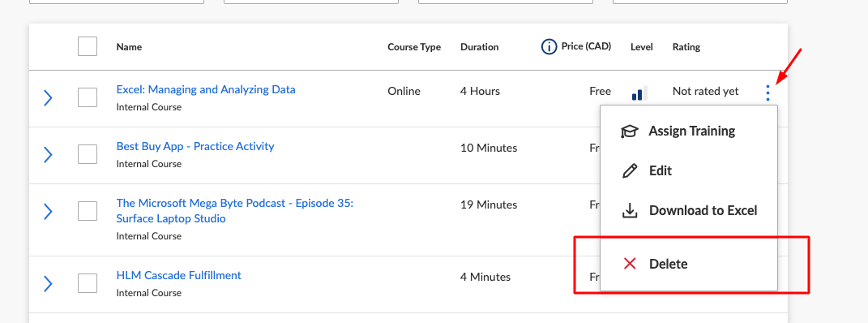The height and width of the screenshot is (323, 868).
Task: Open the HLM Cascade Fulfillment course link
Action: pyautogui.click(x=179, y=275)
